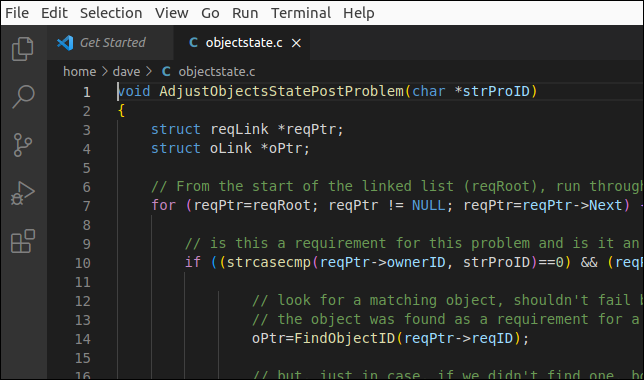The width and height of the screenshot is (644, 380).
Task: Click the C icon in the breadcrumb
Action: 166,71
